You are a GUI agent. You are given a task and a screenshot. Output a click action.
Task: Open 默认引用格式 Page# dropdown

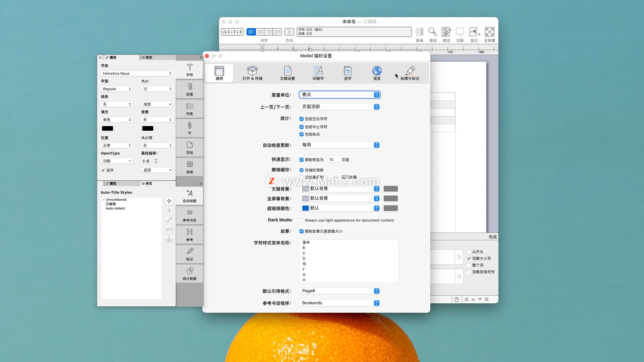(x=339, y=291)
